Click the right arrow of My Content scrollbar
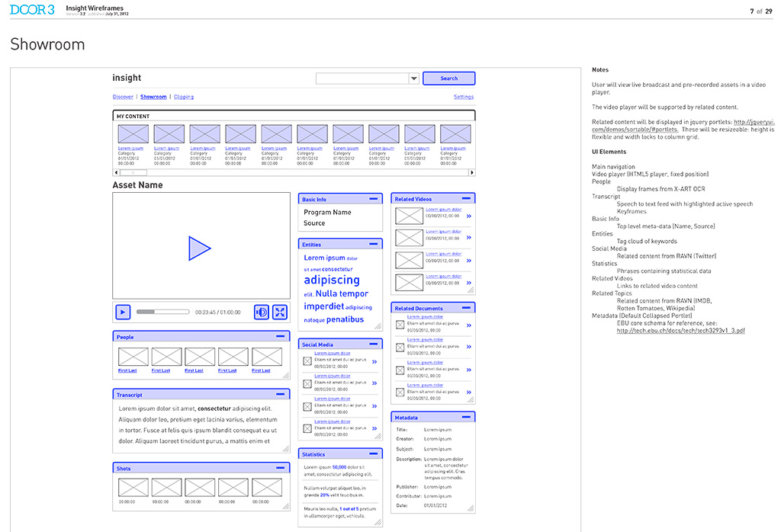This screenshot has height=532, width=781. [471, 173]
